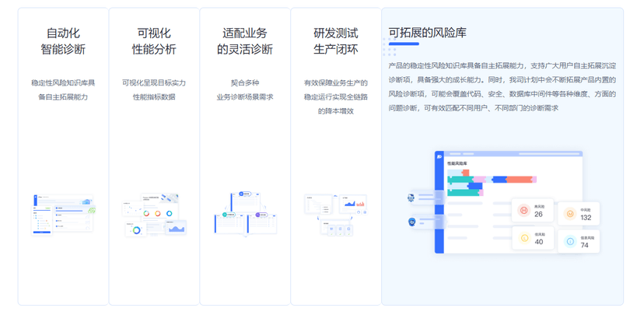The height and width of the screenshot is (315, 644).
Task: Click the paragraph beginning 产品的稳定性风险知识库
Action: tap(502, 86)
